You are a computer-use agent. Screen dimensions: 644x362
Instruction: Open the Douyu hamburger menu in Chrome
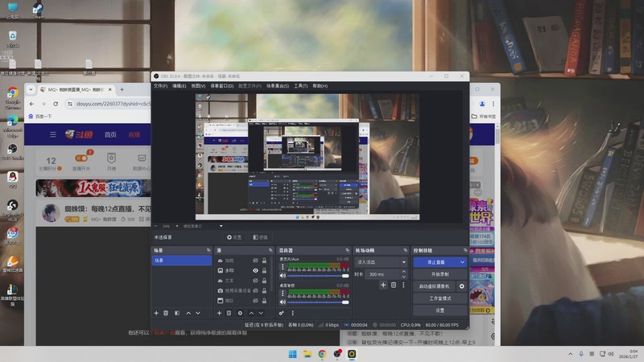[x=53, y=134]
